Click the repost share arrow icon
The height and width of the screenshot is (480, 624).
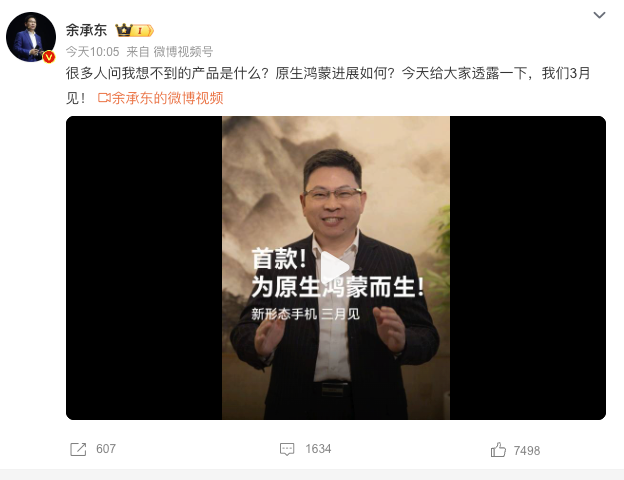[78, 449]
